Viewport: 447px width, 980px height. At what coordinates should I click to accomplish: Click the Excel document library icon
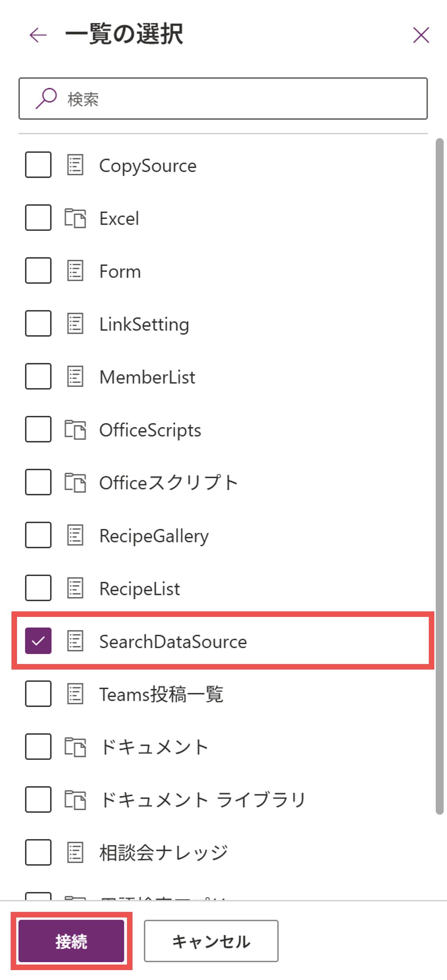75,218
